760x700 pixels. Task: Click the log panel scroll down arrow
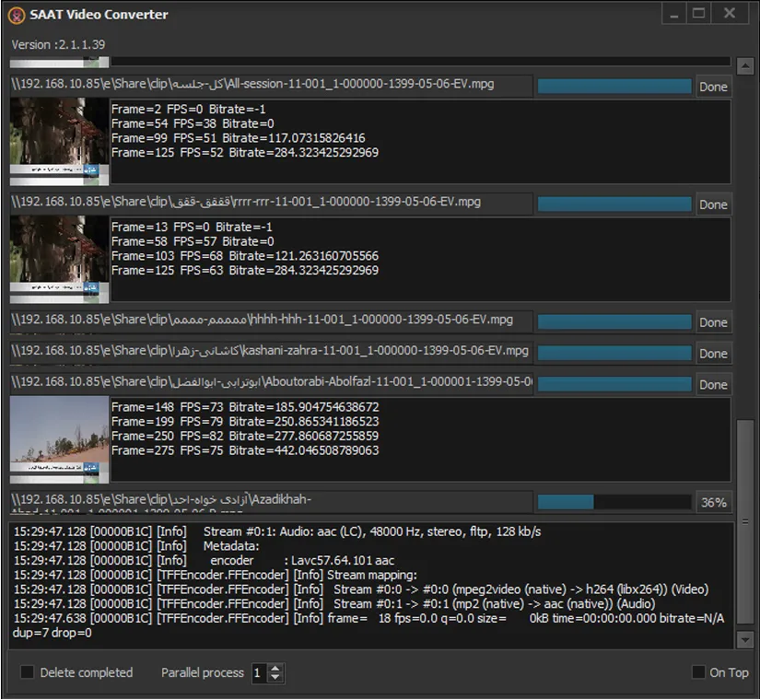744,640
